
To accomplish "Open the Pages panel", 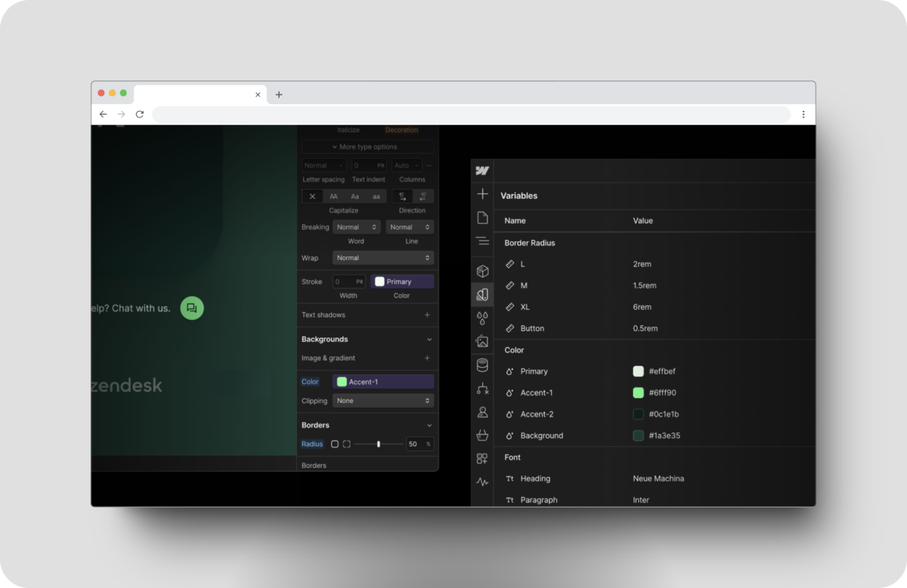I will pyautogui.click(x=482, y=217).
